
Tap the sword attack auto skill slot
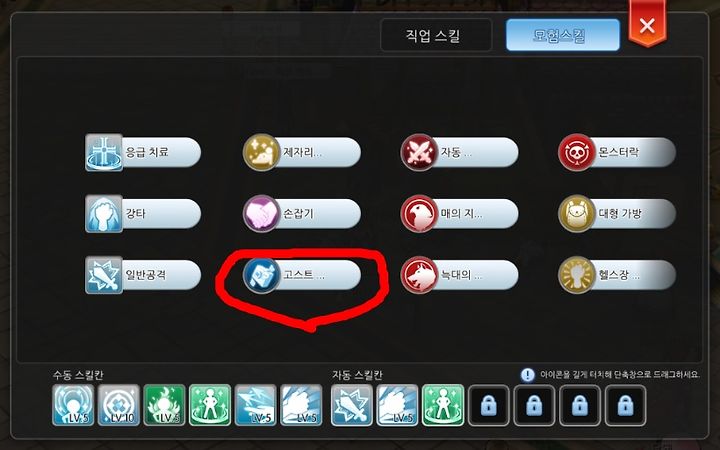(x=352, y=405)
